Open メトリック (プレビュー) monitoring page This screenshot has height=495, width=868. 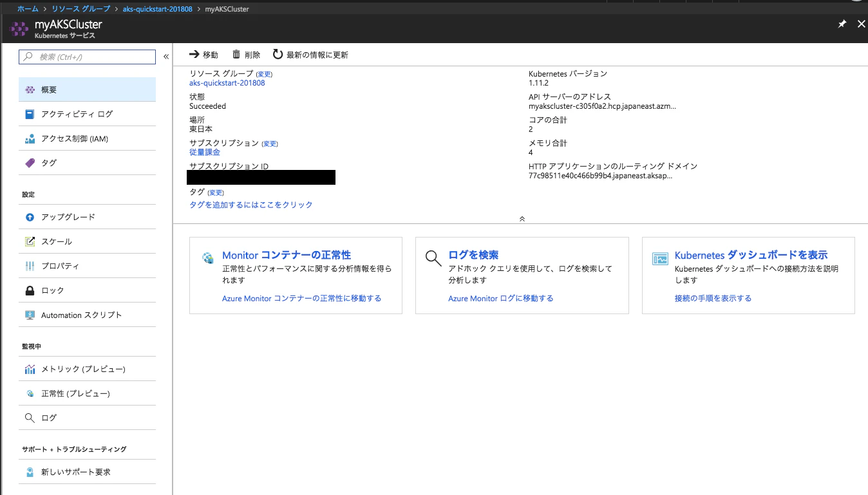tap(87, 369)
